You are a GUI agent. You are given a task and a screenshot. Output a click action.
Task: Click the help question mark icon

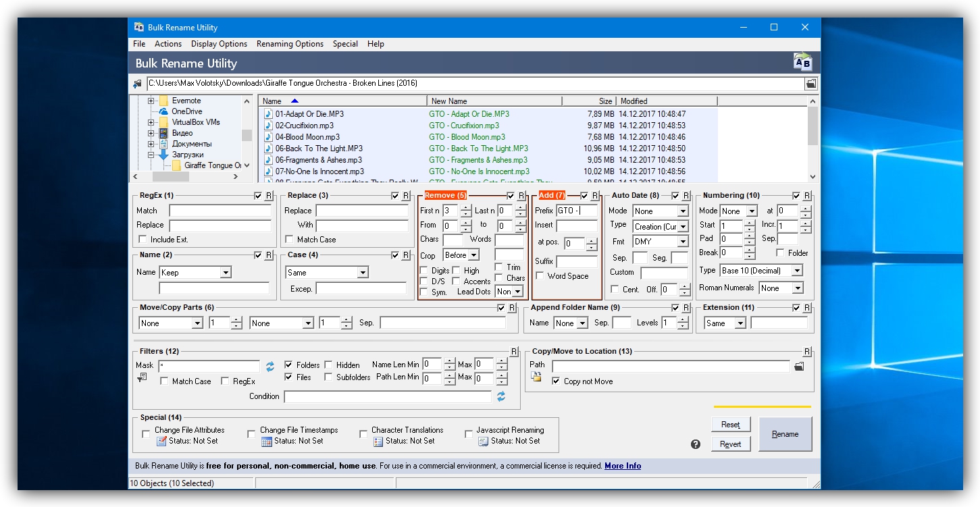696,444
